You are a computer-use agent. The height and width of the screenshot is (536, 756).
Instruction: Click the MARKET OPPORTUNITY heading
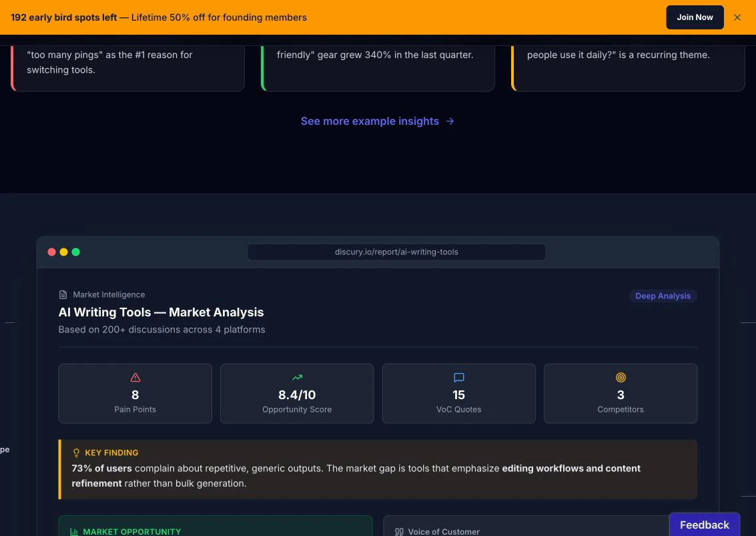(x=131, y=531)
